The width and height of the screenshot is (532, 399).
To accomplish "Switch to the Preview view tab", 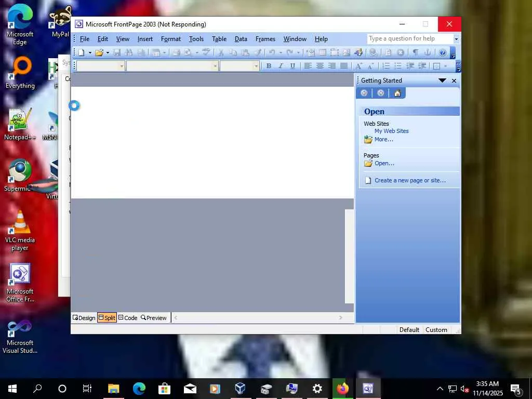I will [154, 318].
